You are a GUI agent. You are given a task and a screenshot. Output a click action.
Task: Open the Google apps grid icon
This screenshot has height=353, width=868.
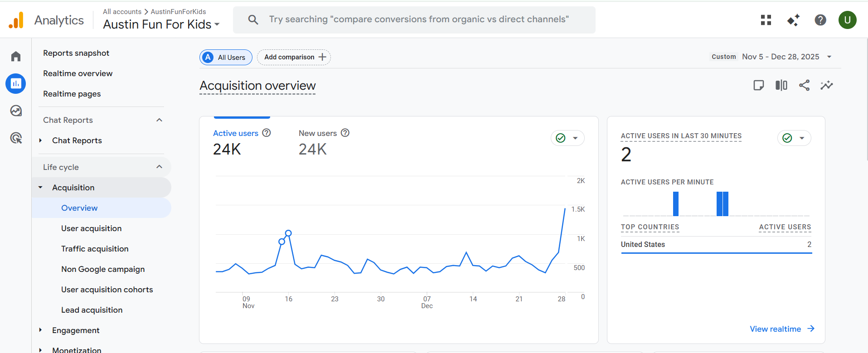(766, 20)
